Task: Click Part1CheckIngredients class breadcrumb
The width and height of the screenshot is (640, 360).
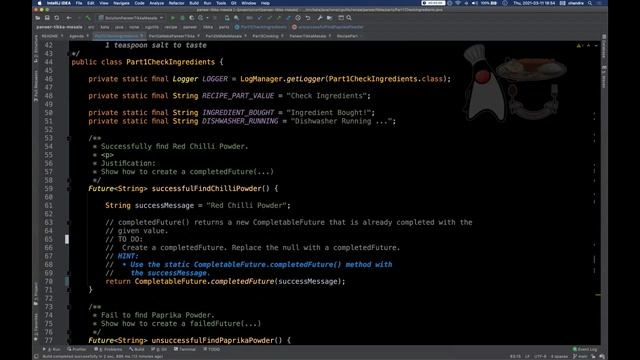Action: [x=261, y=27]
